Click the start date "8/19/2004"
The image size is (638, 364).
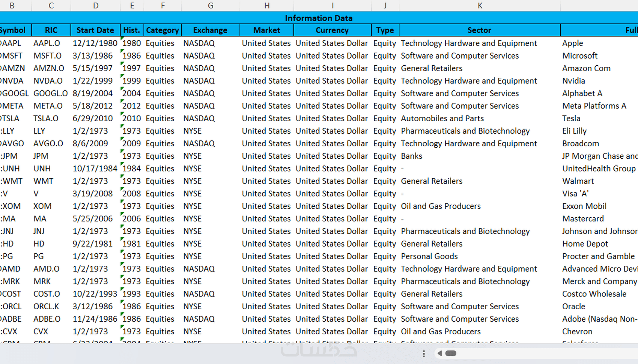[x=95, y=93]
